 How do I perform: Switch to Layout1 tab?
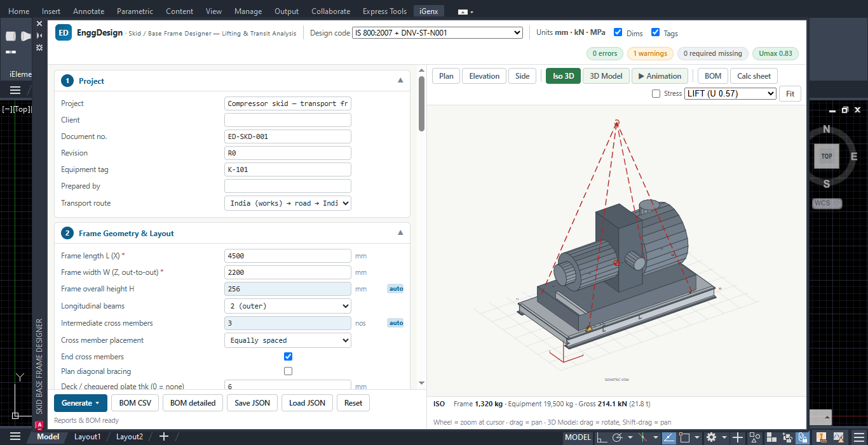pyautogui.click(x=87, y=437)
